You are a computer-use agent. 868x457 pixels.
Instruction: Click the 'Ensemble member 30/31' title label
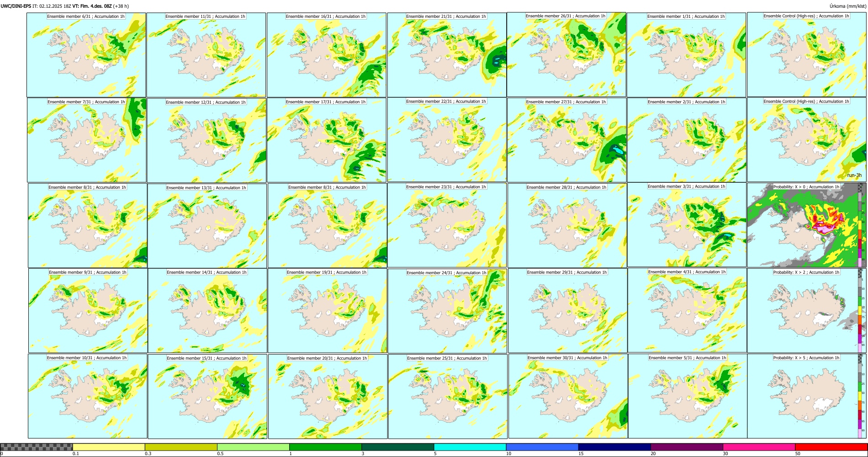tap(567, 358)
